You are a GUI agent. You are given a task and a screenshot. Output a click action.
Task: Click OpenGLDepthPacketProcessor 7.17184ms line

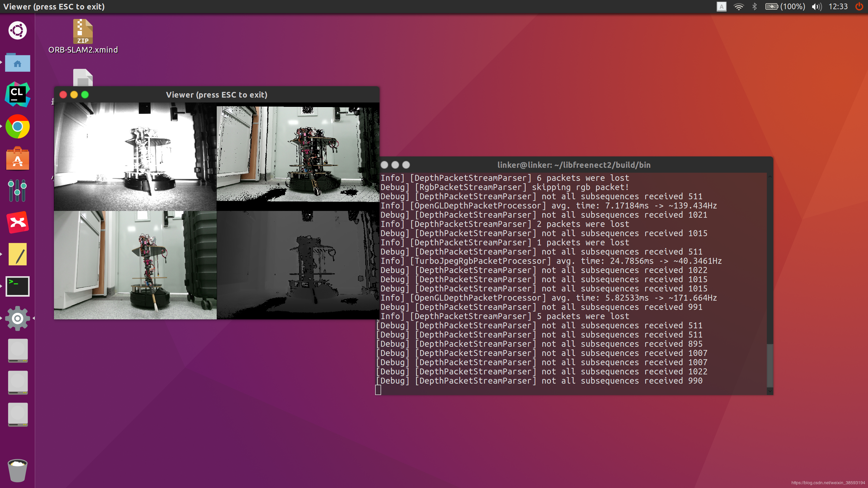(548, 206)
